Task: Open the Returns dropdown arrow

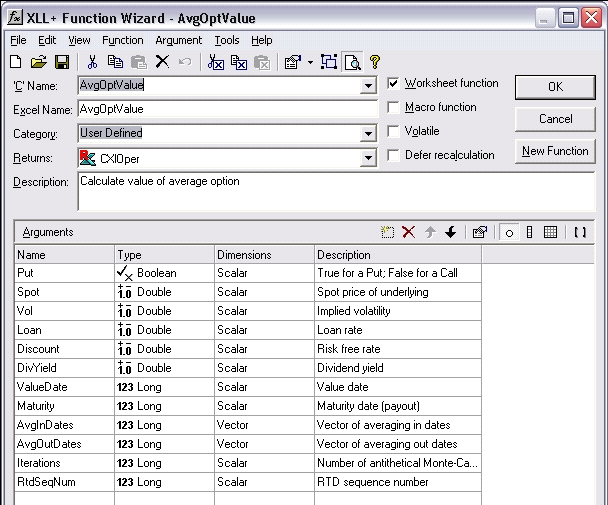Action: point(368,158)
